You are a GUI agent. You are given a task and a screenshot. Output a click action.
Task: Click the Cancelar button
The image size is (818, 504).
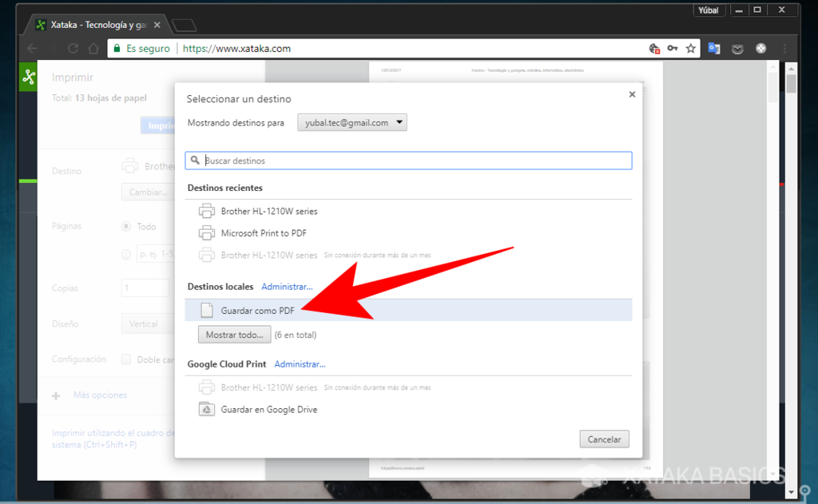tap(604, 439)
